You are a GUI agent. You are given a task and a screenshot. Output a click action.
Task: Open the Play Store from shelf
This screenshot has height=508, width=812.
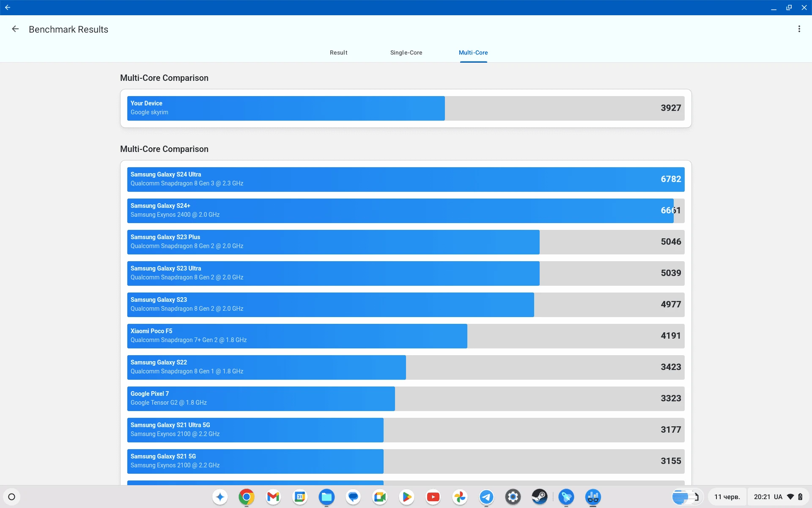pyautogui.click(x=406, y=497)
